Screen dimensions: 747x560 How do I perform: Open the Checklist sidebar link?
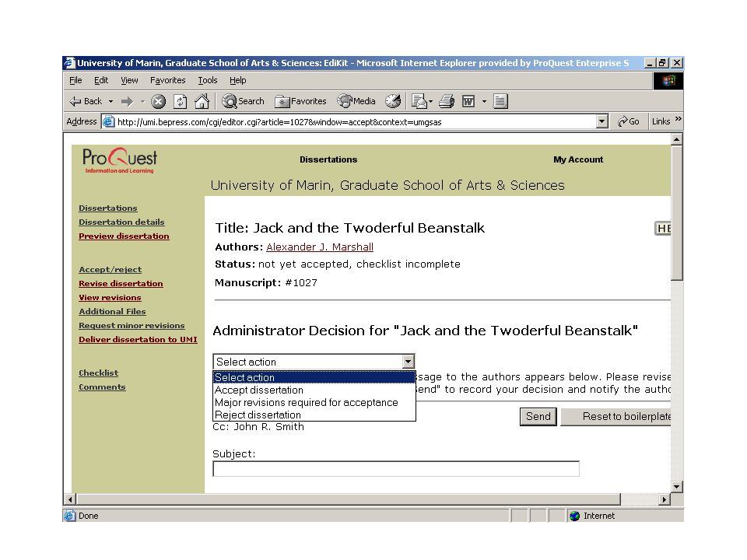tap(98, 373)
